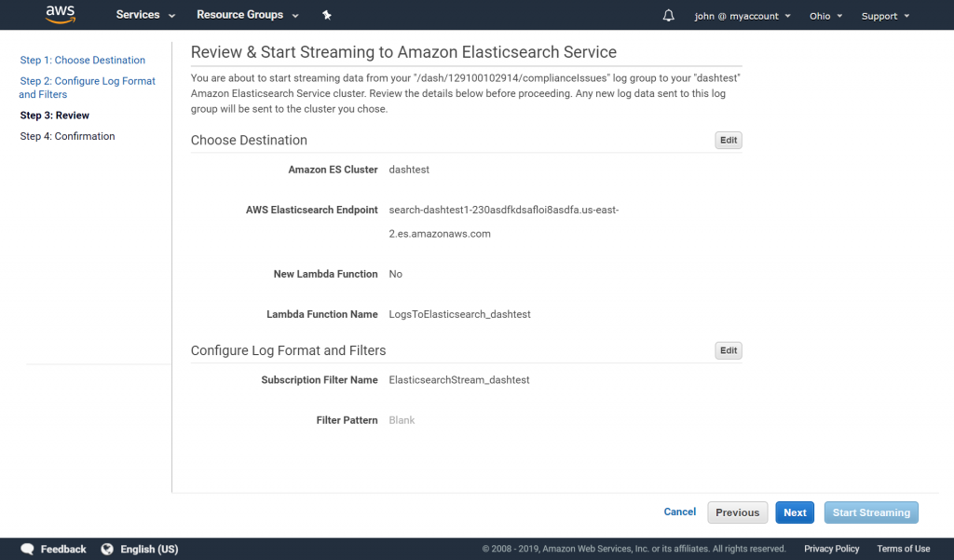Viewport: 954px width, 560px height.
Task: Open the Privacy Policy link
Action: pyautogui.click(x=831, y=549)
